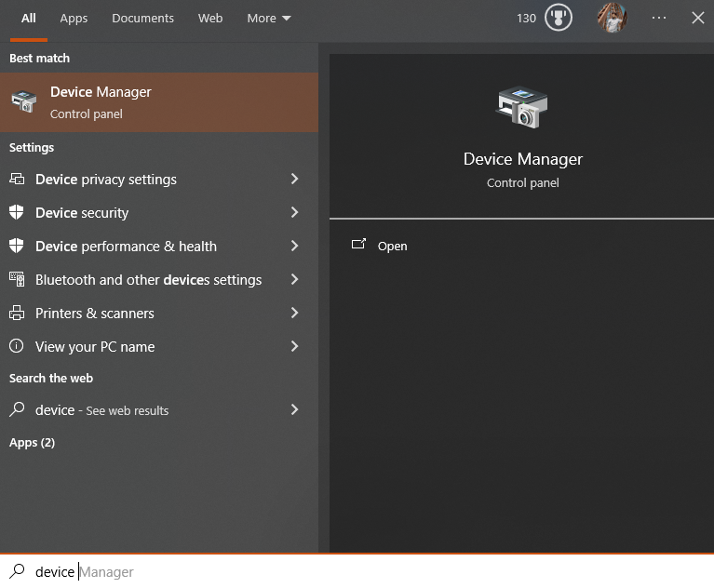Open Device Manager from best match icon
The height and width of the screenshot is (588, 714).
point(23,101)
